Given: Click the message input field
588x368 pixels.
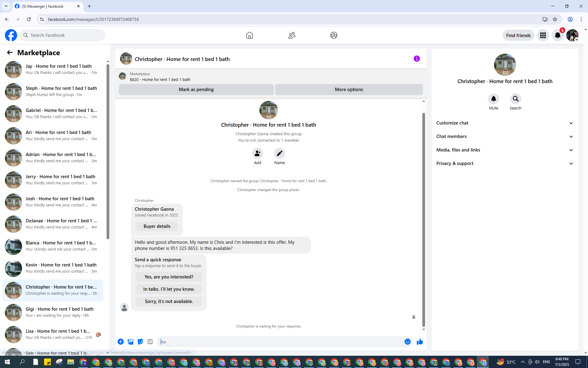Looking at the screenshot, I should (x=280, y=342).
